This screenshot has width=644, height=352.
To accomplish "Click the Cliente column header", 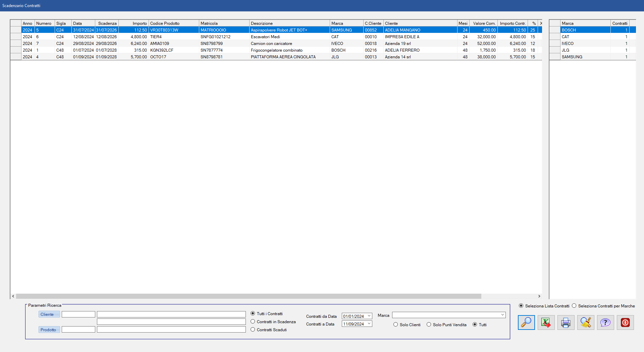I will (x=420, y=23).
